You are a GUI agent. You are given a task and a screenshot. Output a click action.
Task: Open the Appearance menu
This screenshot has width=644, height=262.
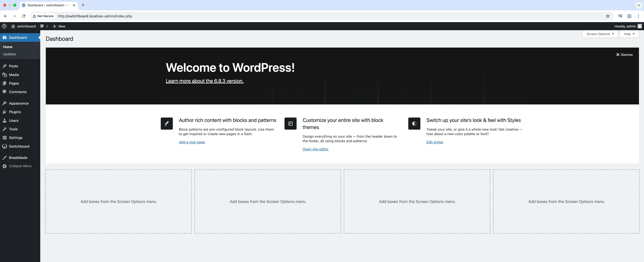18,103
